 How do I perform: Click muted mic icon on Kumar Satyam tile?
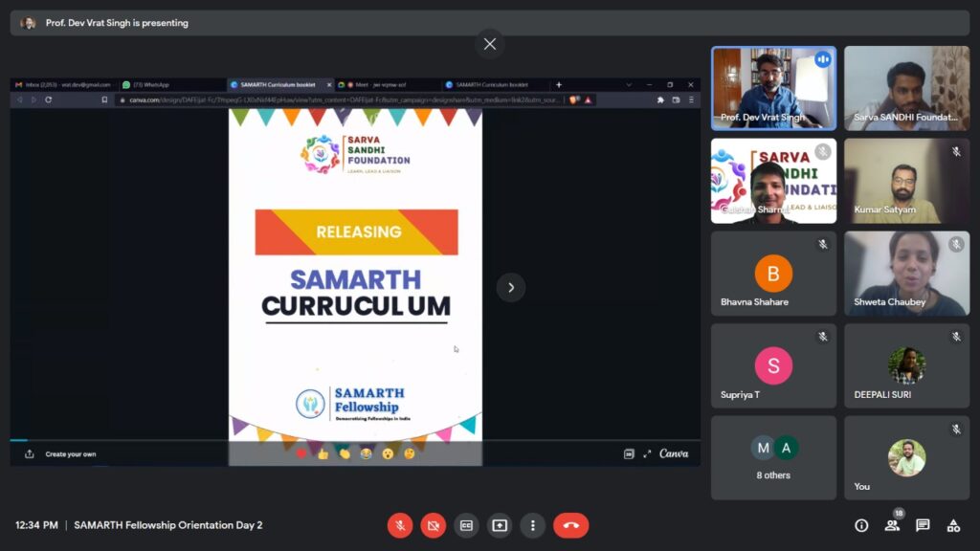point(956,152)
